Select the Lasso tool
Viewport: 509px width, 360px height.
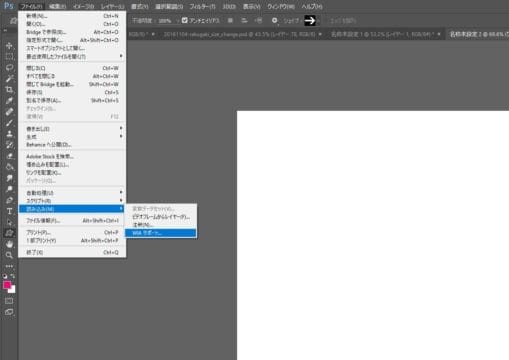coord(9,68)
